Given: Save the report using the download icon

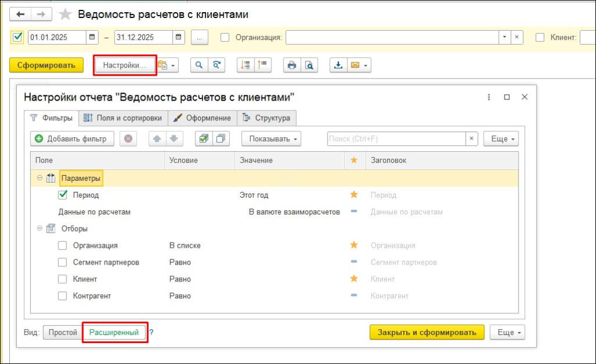Looking at the screenshot, I should [339, 65].
